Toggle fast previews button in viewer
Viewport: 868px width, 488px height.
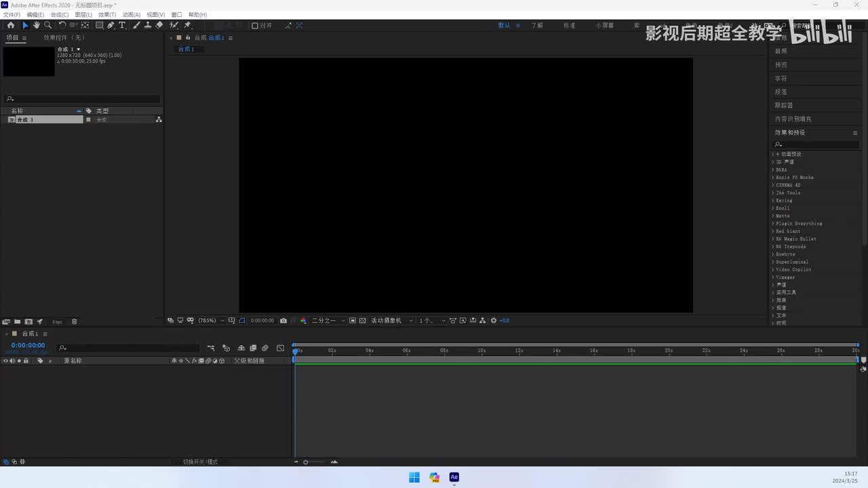coord(463,321)
